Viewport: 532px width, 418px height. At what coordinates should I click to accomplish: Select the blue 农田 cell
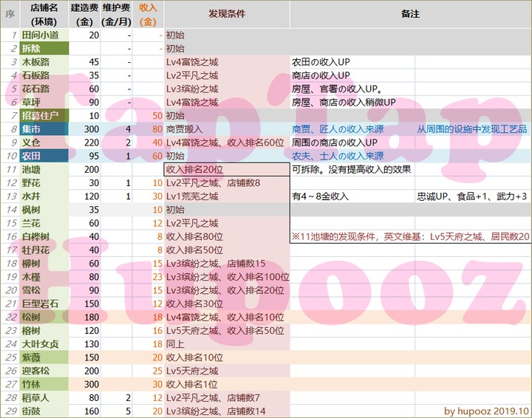click(x=44, y=156)
